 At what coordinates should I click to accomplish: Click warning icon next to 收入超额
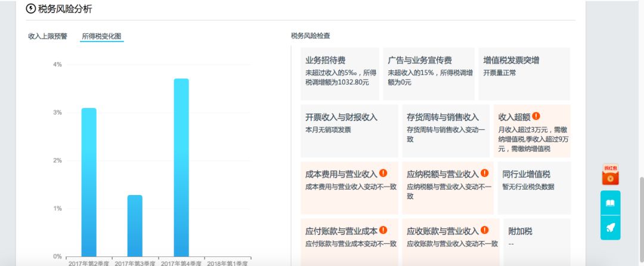(x=536, y=116)
